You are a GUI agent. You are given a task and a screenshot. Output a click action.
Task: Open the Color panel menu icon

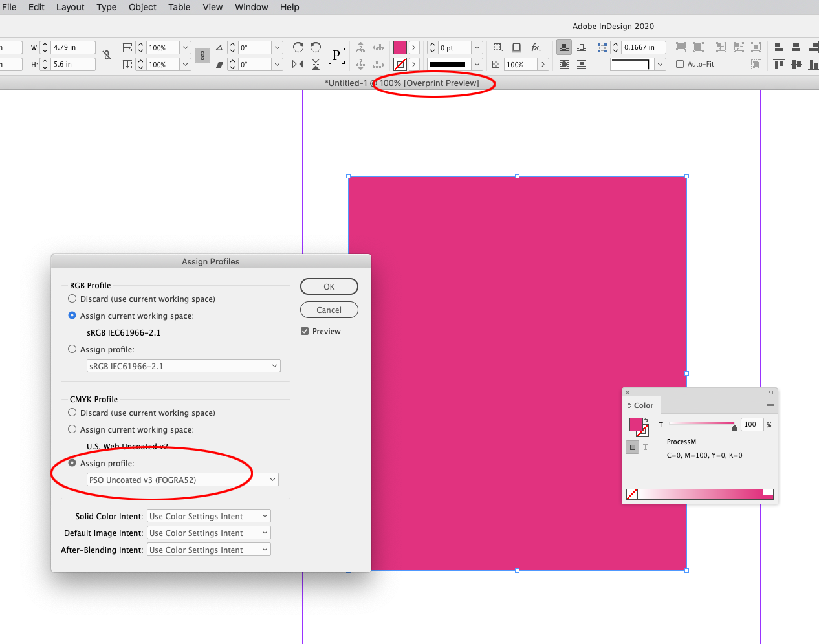770,404
